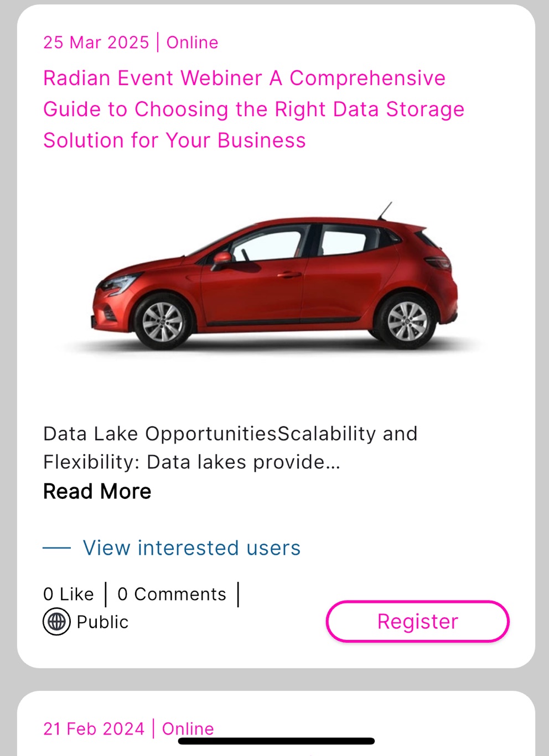Tap 'Flexibility: Data lakes provide...' text line
The height and width of the screenshot is (756, 549).
pyautogui.click(x=191, y=462)
